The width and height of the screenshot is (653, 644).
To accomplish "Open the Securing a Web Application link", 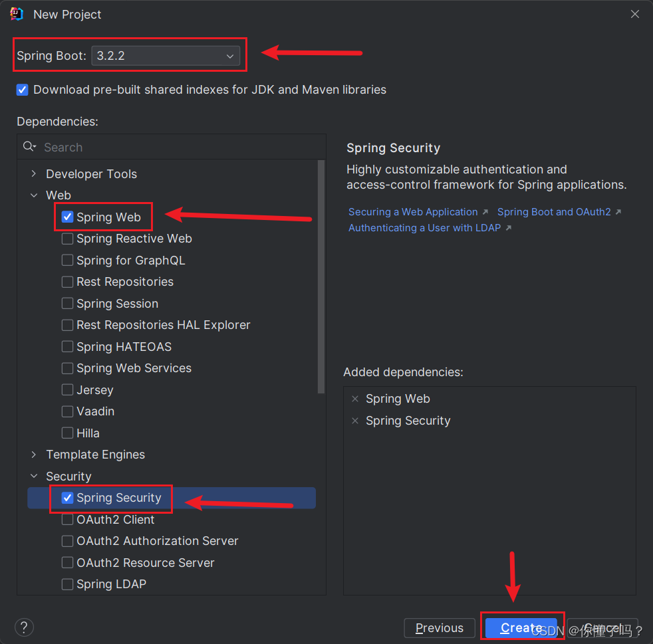I will 412,211.
